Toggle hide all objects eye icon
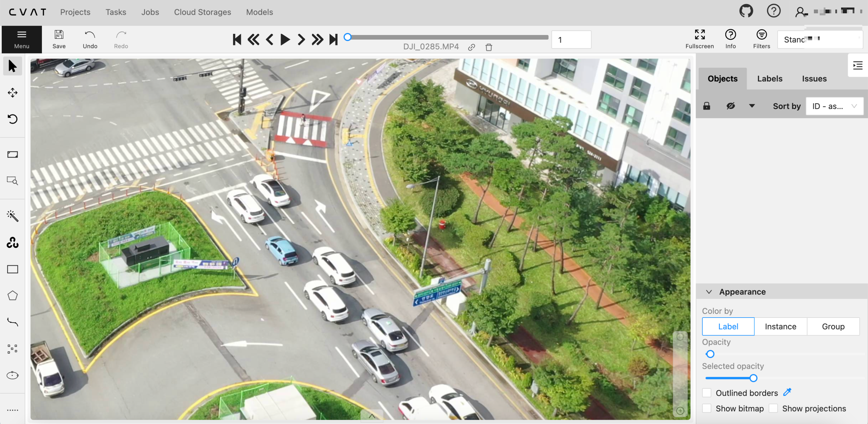The image size is (868, 424). click(x=730, y=106)
